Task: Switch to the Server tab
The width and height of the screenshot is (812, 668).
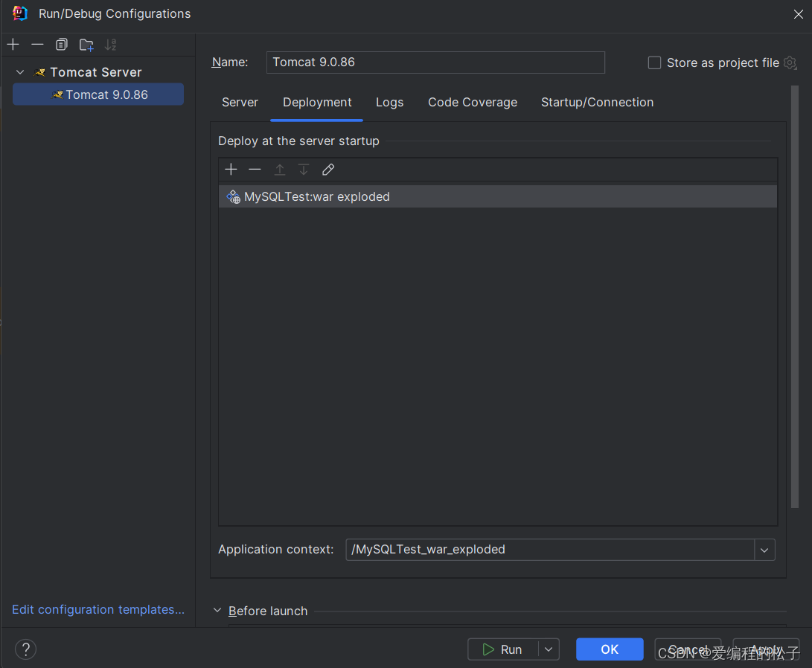Action: point(240,103)
